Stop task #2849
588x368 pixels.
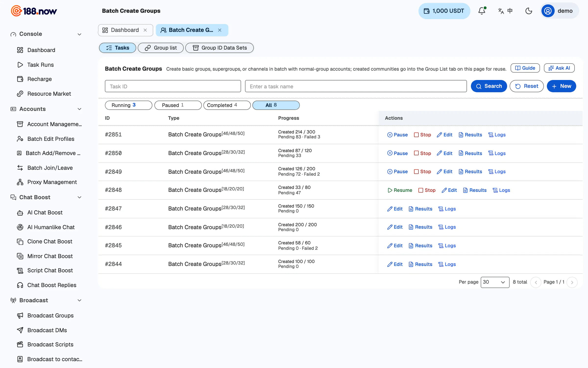[x=422, y=171]
